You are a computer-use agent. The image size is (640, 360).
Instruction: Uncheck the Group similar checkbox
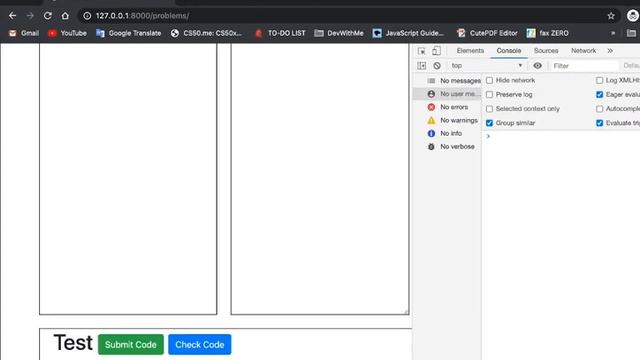tap(489, 123)
